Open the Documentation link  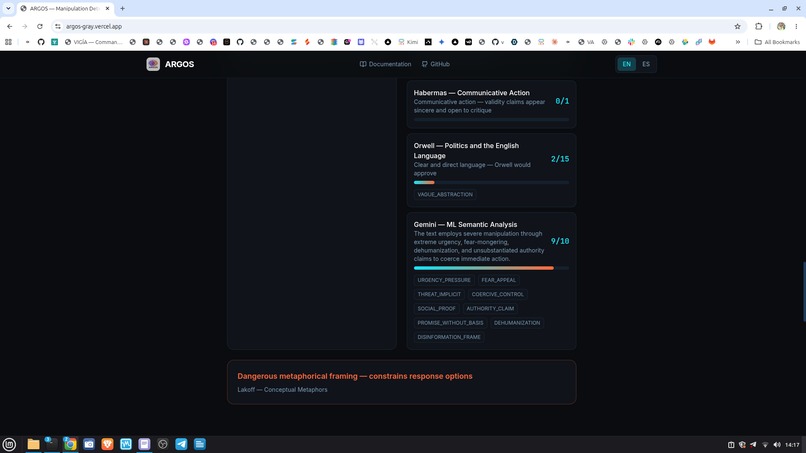pos(385,64)
